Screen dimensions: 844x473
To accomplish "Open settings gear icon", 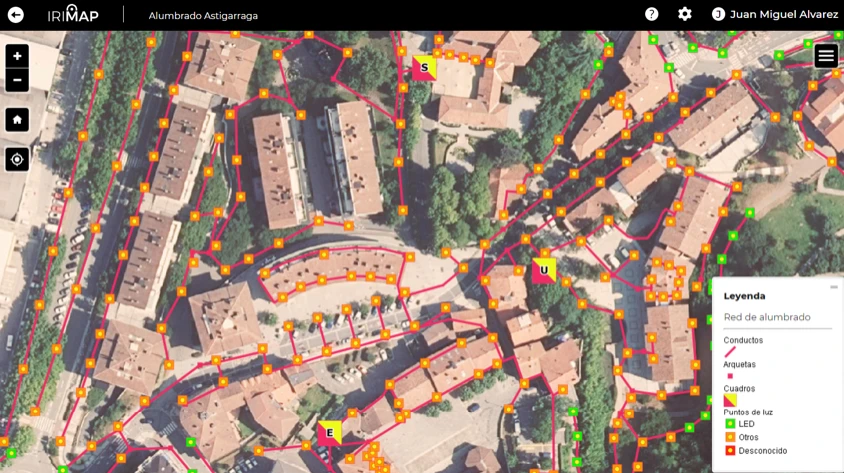I will click(684, 14).
